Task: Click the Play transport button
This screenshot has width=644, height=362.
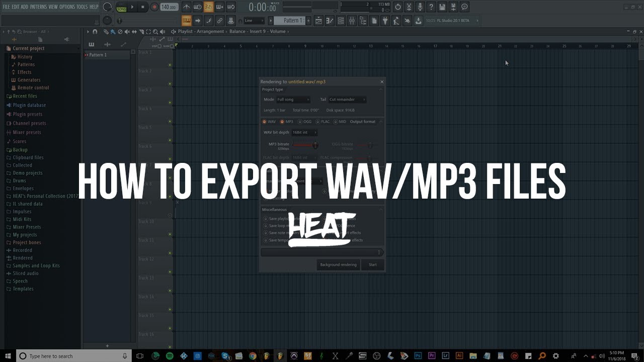Action: [132, 7]
